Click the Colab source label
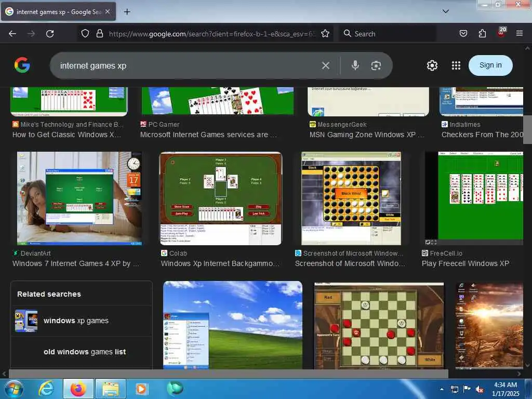The image size is (532, 399). pyautogui.click(x=174, y=253)
